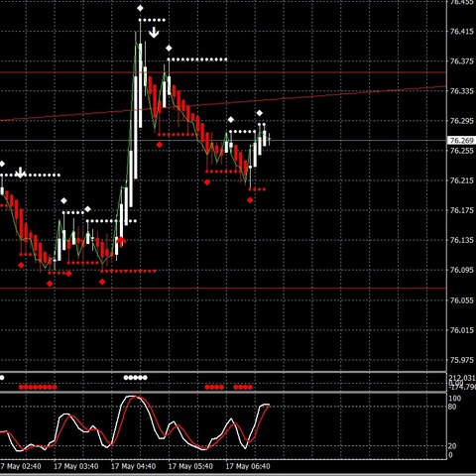The image size is (476, 476).
Task: Click the 17 May 06:40 time label
Action: (248, 466)
